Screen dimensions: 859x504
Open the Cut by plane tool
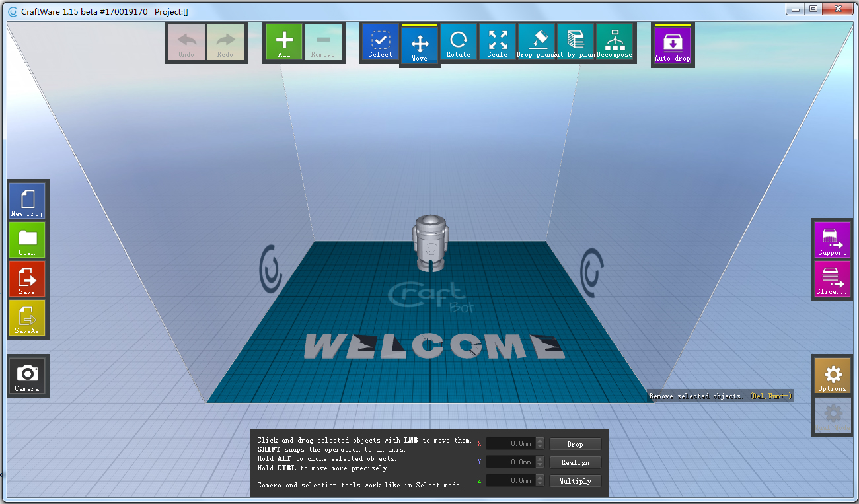[575, 41]
